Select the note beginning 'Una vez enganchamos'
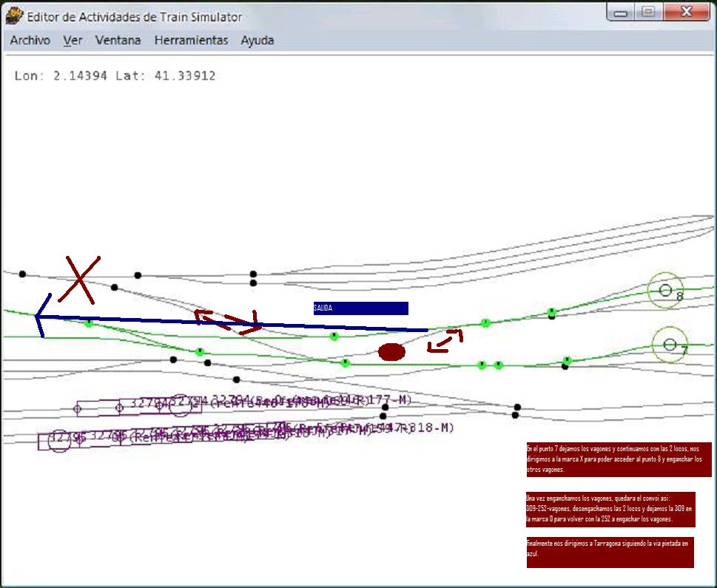 tap(610, 509)
